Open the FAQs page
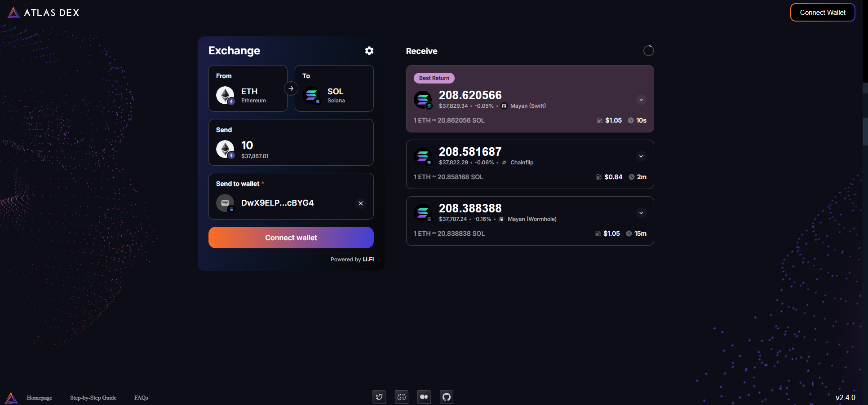Viewport: 868px width, 405px height. [141, 398]
